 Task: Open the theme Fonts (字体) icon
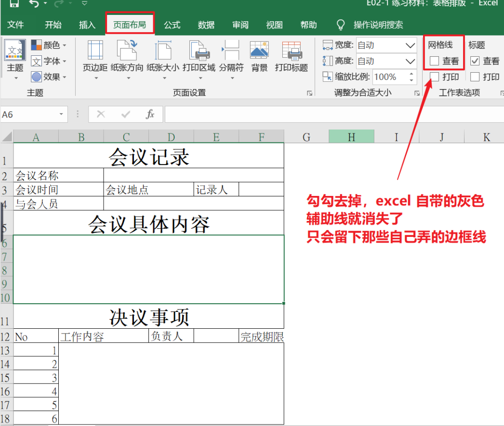(x=36, y=61)
